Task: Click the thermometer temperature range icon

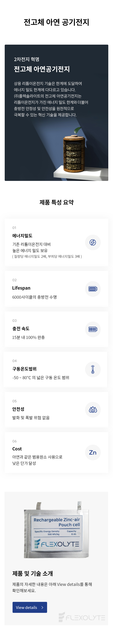Action: (x=93, y=369)
